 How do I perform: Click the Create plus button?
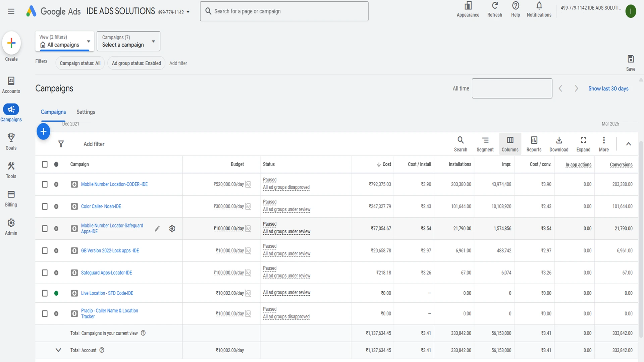click(11, 43)
